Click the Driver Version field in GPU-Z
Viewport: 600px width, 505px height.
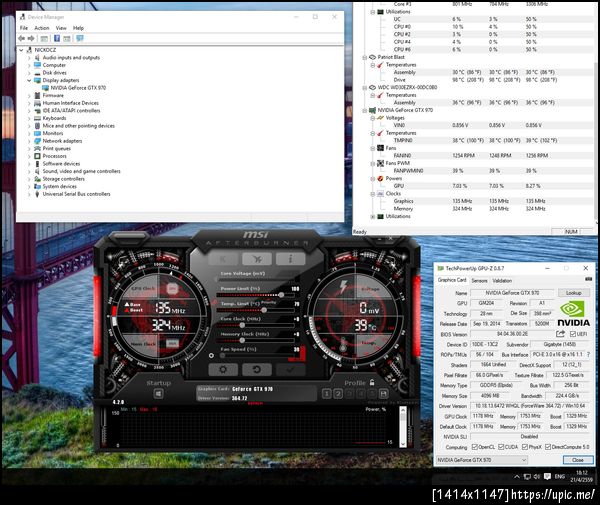tap(530, 406)
